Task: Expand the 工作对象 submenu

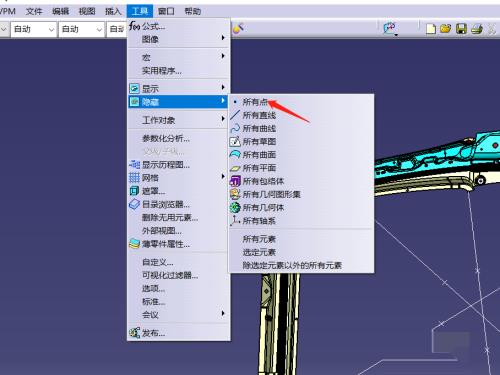Action: (x=179, y=120)
